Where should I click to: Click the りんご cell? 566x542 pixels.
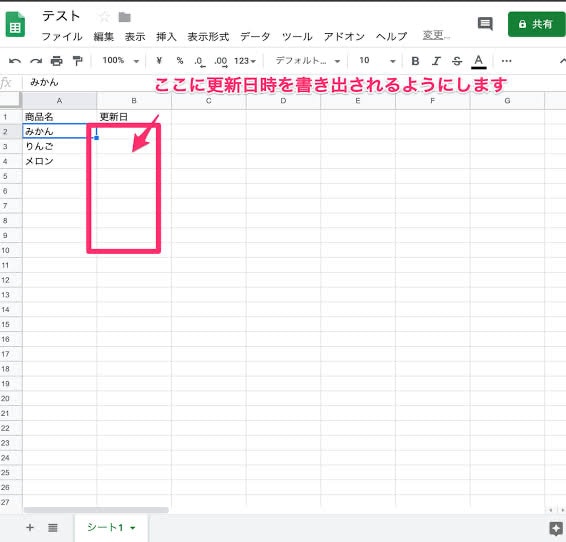click(60, 146)
